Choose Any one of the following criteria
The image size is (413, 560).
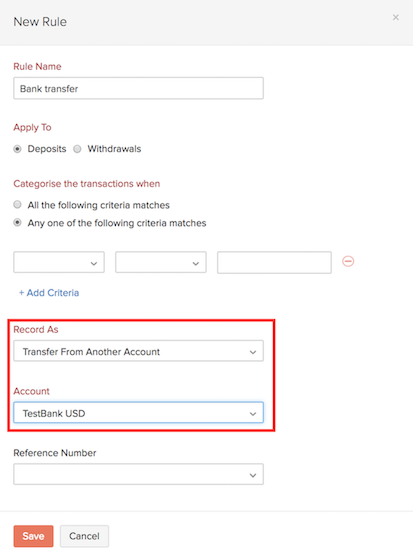coord(17,222)
